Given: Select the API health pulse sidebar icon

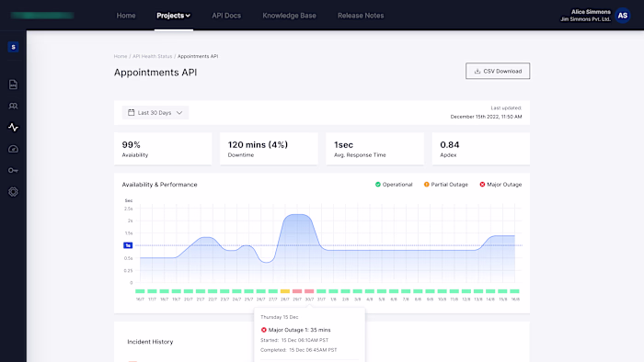Looking at the screenshot, I should (x=13, y=128).
